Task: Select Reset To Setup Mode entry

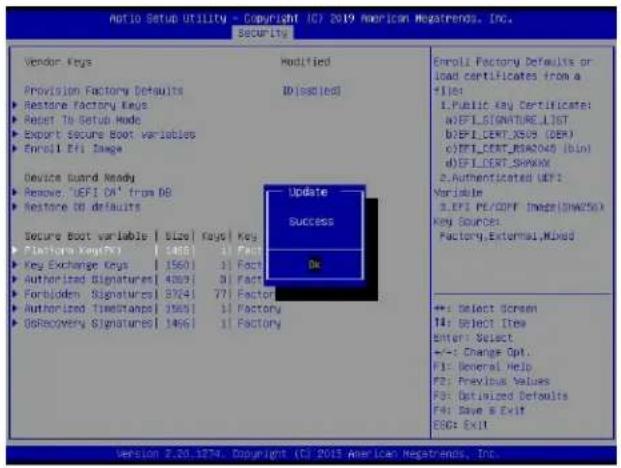Action: 82,120
